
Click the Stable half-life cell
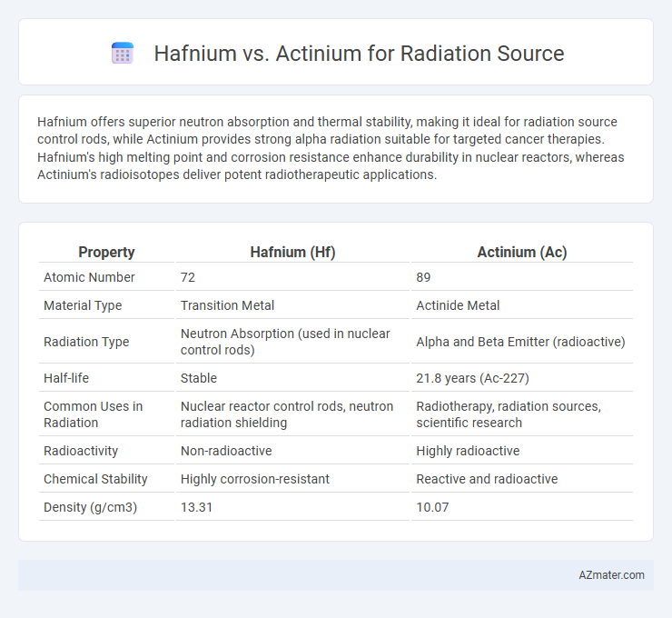pos(199,378)
